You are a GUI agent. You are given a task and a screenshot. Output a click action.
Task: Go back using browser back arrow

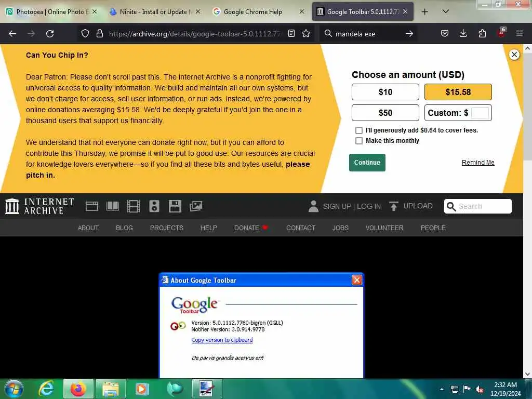tap(12, 34)
